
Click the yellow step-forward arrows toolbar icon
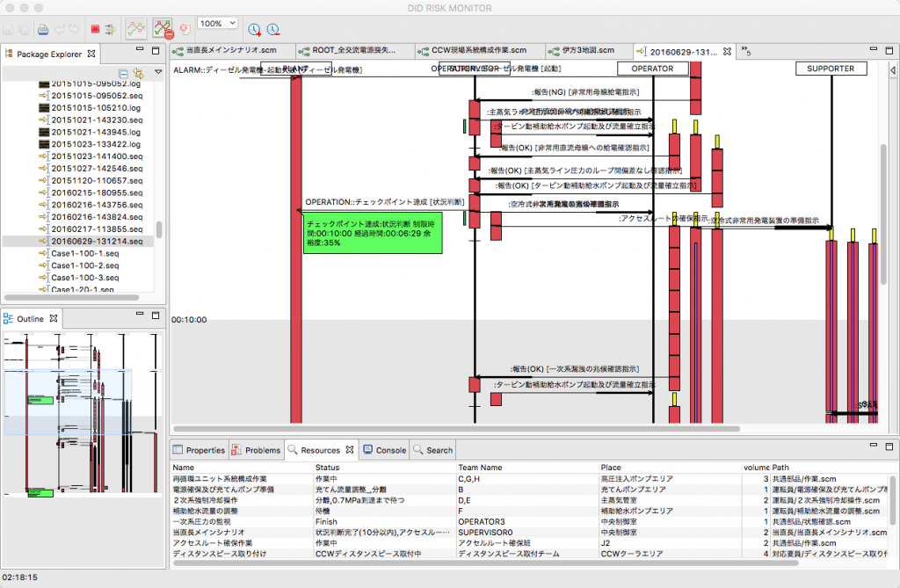click(x=109, y=28)
